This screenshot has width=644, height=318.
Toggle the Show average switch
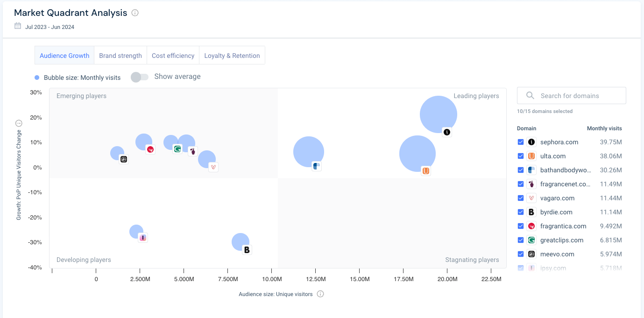pos(140,77)
